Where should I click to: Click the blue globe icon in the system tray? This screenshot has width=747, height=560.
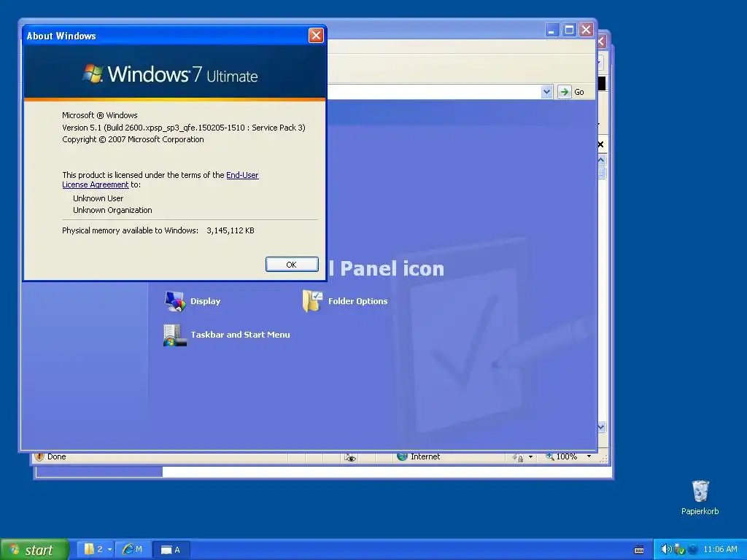pyautogui.click(x=693, y=550)
